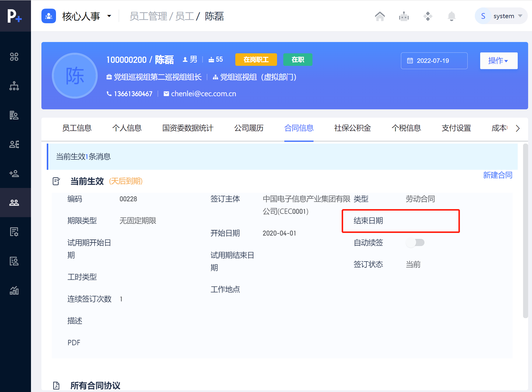Open the organization chart sidebar icon
Image resolution: width=532 pixels, height=392 pixels.
14,86
